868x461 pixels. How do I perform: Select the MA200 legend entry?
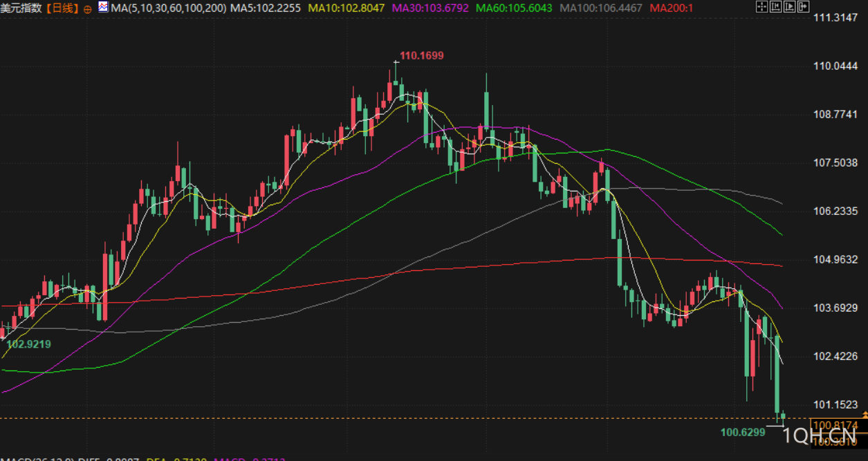tap(672, 8)
